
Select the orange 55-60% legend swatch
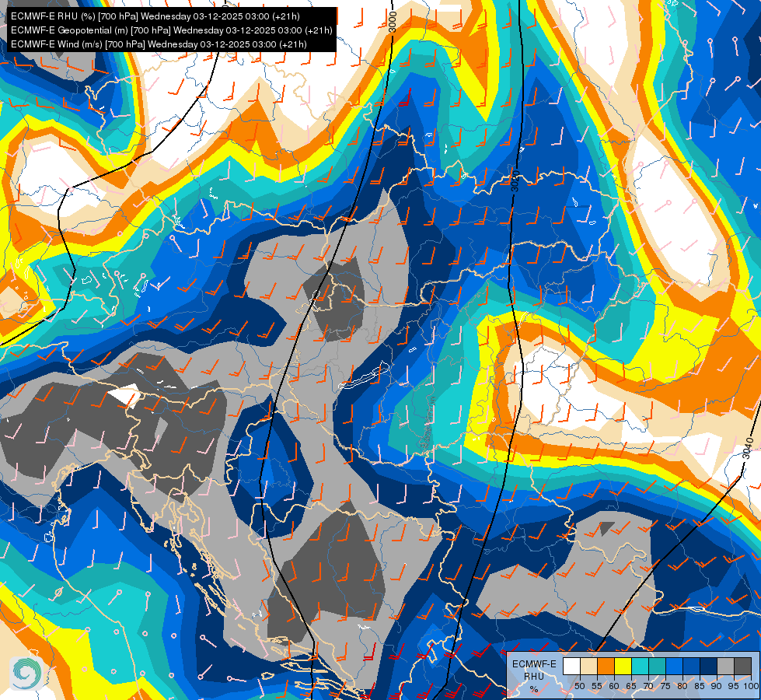[x=606, y=666]
